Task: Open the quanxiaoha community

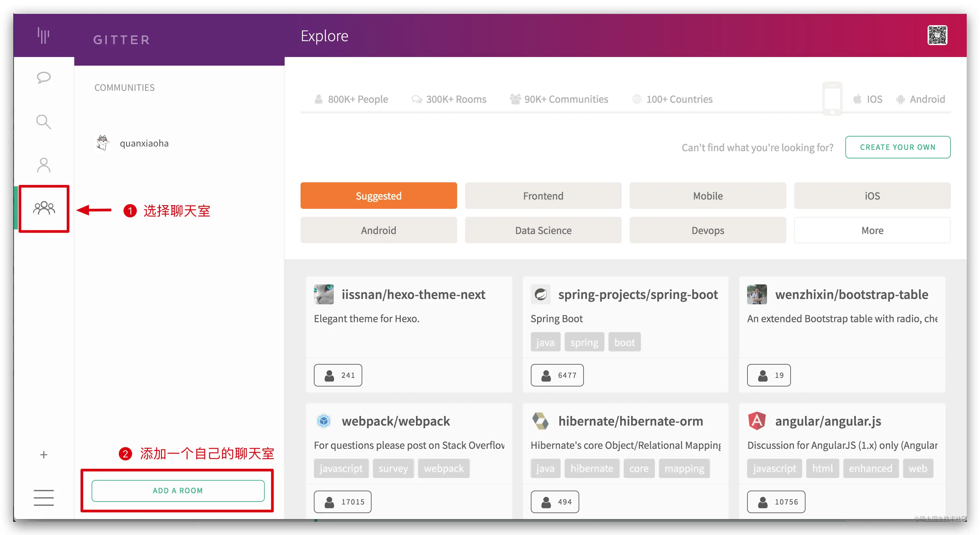Action: [x=144, y=143]
